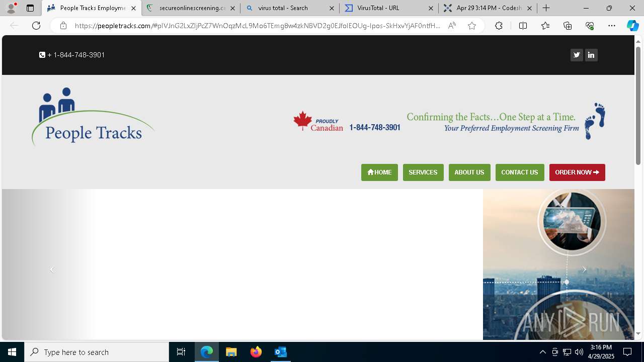Click the peopletracks.com address bar
644x362 pixels.
[257, 26]
